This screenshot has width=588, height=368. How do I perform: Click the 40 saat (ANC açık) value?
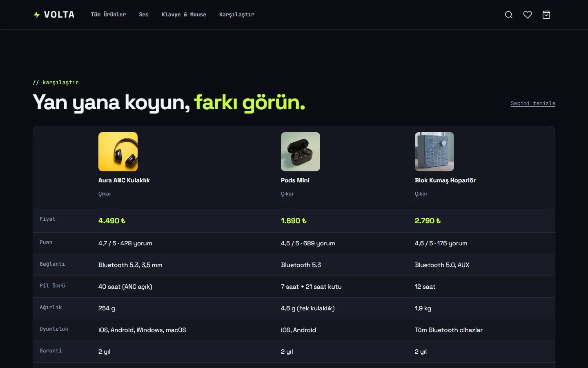(x=125, y=287)
